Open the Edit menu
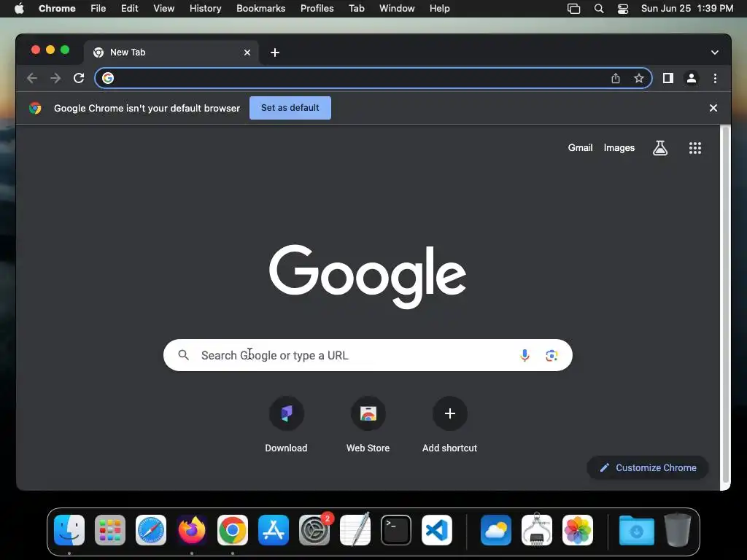 click(129, 9)
